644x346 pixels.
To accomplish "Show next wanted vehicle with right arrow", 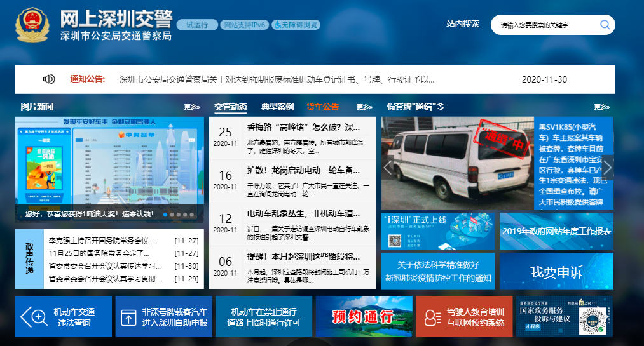I will 608,167.
